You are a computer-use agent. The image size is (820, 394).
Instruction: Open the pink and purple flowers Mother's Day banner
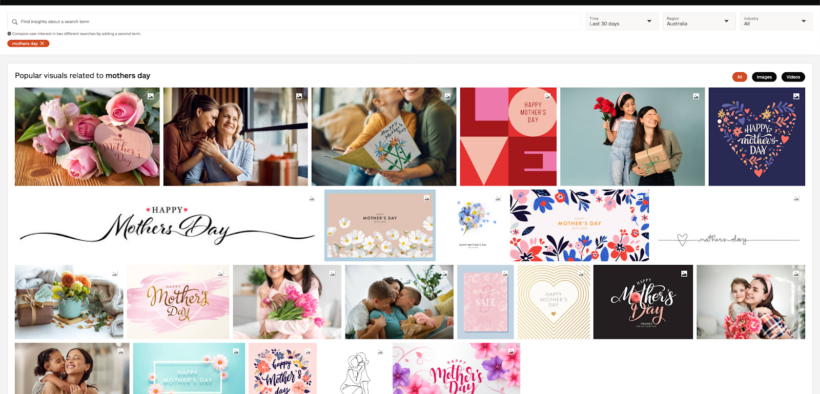pyautogui.click(x=457, y=368)
